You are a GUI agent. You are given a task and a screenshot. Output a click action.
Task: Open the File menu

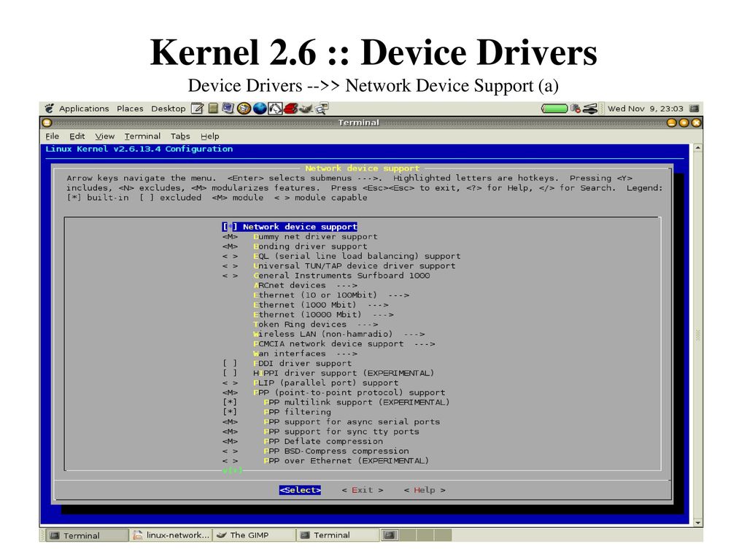pos(52,136)
